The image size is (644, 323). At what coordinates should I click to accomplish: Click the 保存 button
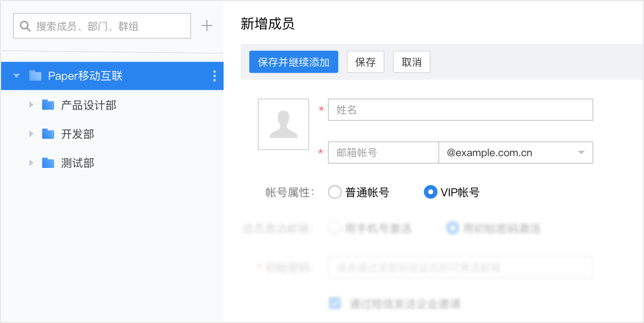coord(365,61)
